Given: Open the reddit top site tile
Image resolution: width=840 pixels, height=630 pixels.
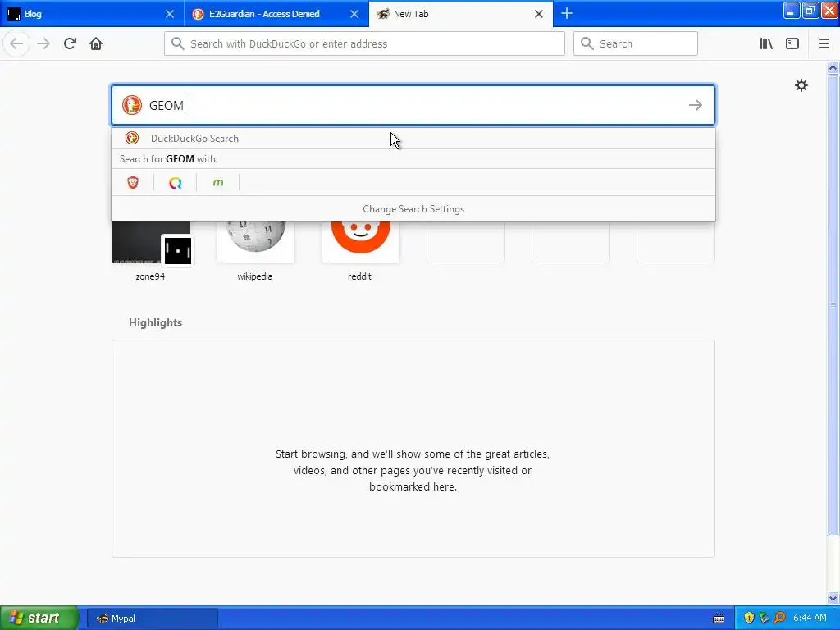Looking at the screenshot, I should coord(360,252).
